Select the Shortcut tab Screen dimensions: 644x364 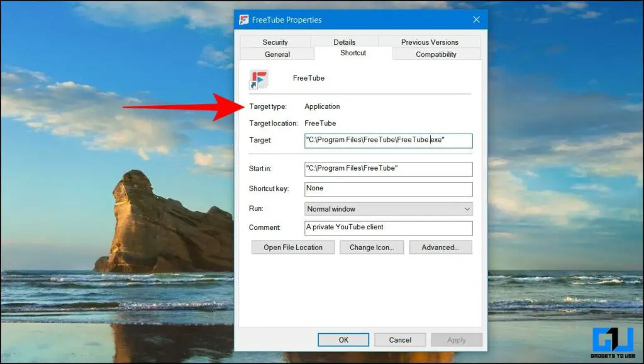[353, 53]
